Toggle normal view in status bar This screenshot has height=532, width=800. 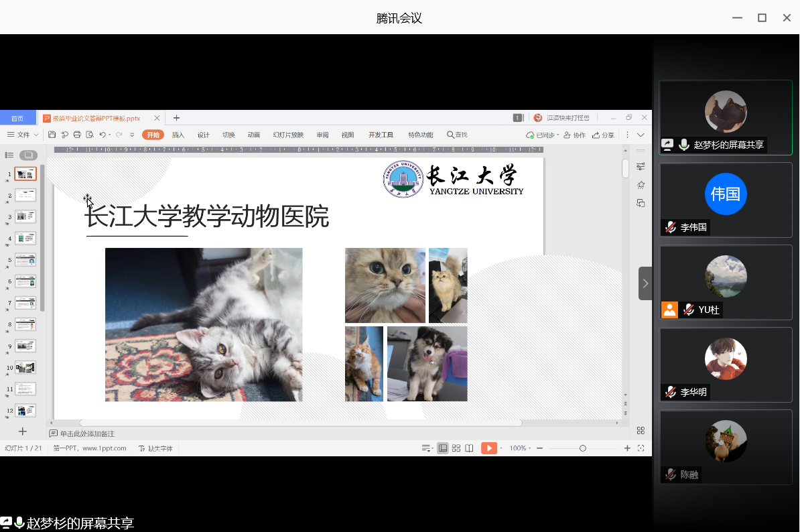point(443,448)
